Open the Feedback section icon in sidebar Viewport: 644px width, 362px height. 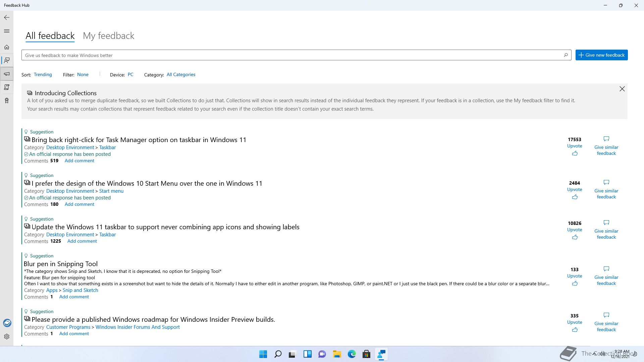(7, 60)
